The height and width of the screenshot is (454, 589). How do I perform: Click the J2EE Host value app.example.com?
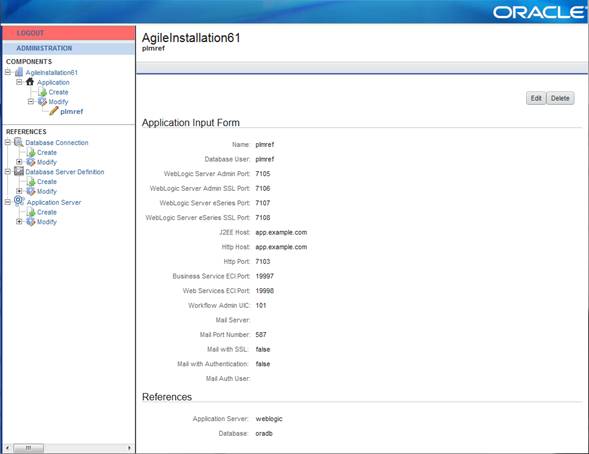click(281, 232)
